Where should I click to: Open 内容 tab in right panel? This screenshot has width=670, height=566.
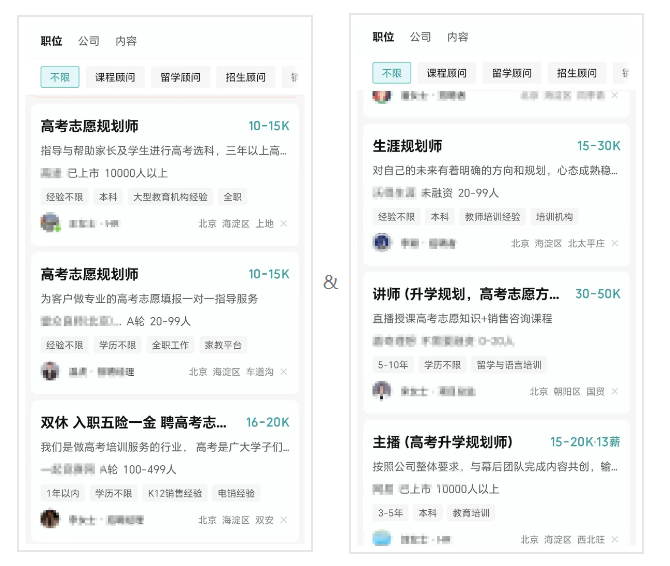coord(458,37)
